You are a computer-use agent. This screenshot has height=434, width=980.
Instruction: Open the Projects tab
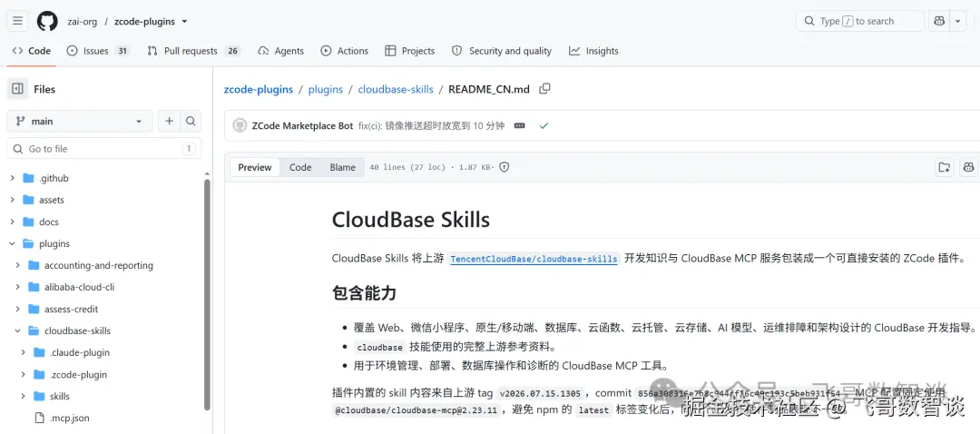[410, 51]
